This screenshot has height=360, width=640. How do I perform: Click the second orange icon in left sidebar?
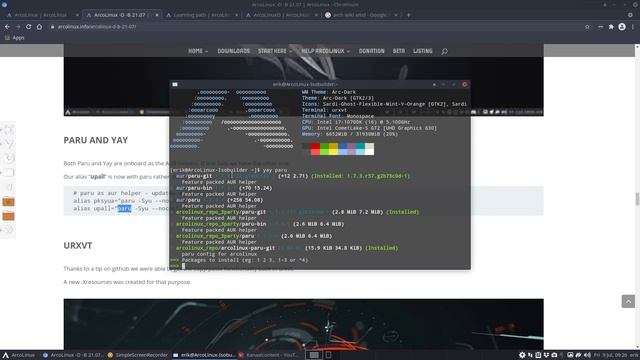[x=8, y=216]
